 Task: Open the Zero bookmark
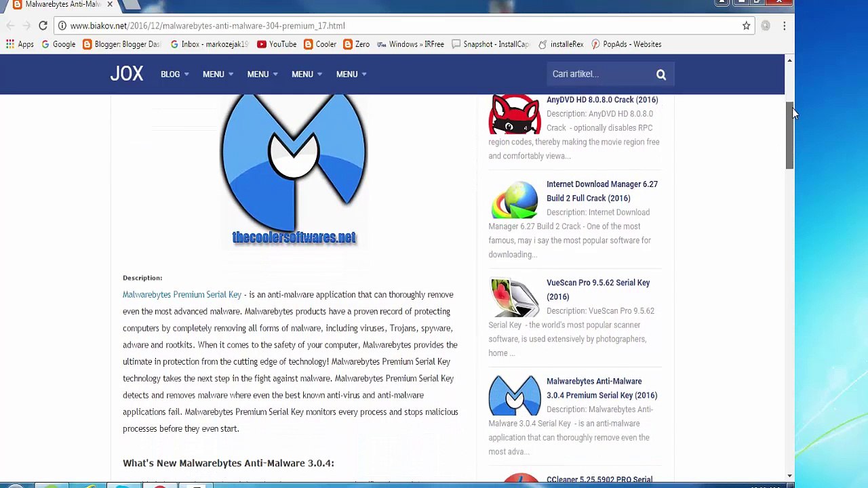pyautogui.click(x=357, y=44)
